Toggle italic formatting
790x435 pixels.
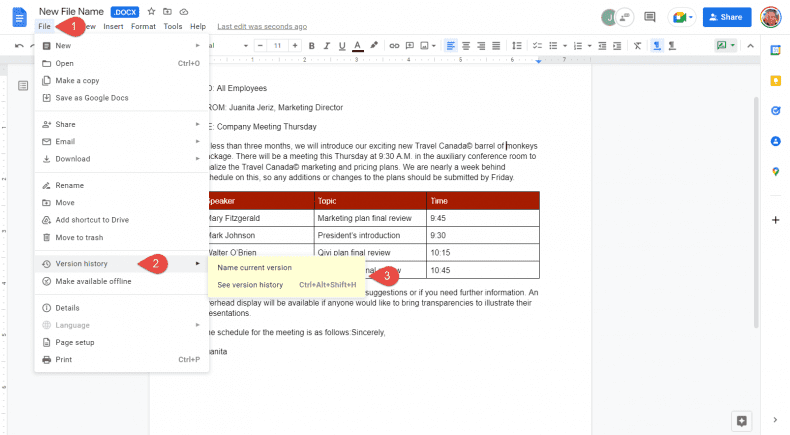pyautogui.click(x=327, y=45)
